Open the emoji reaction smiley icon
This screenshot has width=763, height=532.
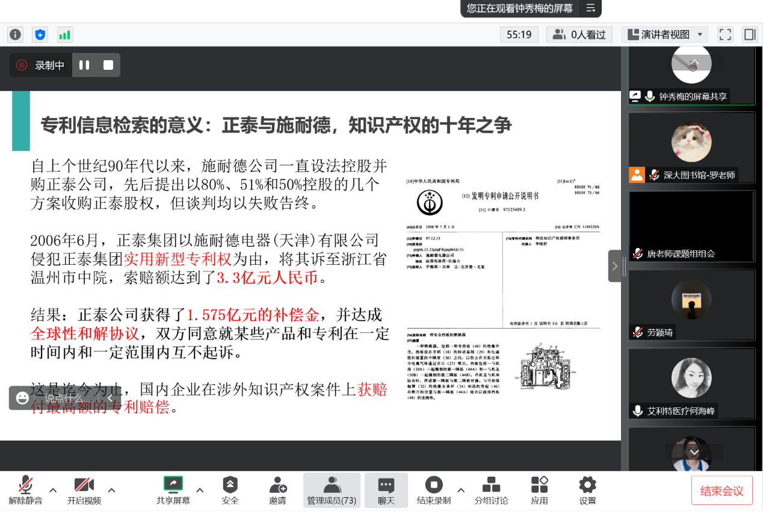pos(22,398)
